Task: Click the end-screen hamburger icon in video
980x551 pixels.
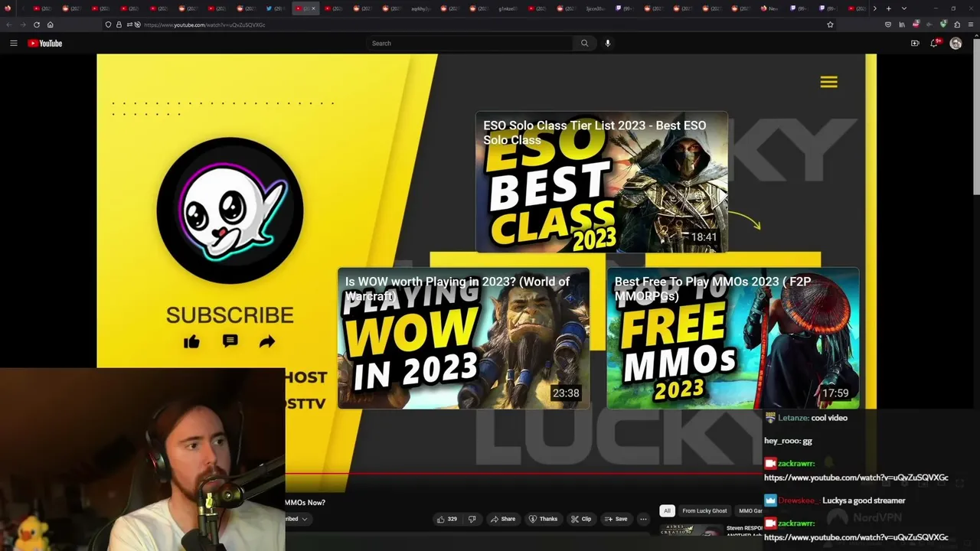Action: [x=828, y=82]
